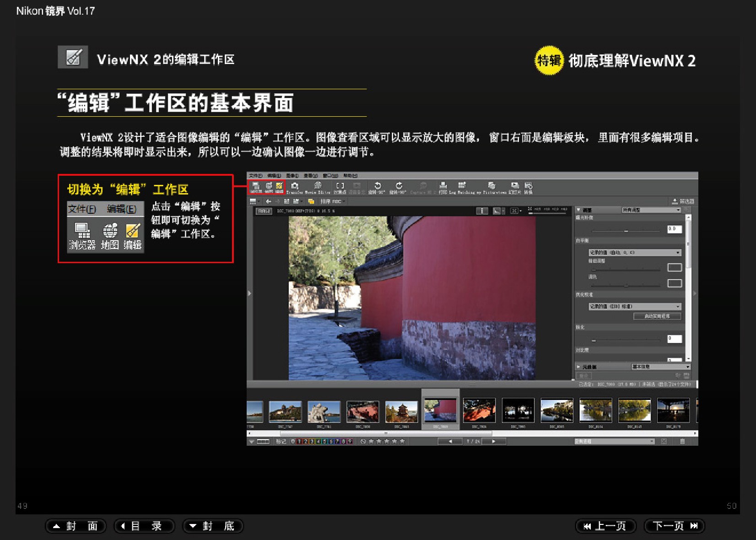The height and width of the screenshot is (540, 756).
Task: Open the Window menu
Action: [x=330, y=176]
